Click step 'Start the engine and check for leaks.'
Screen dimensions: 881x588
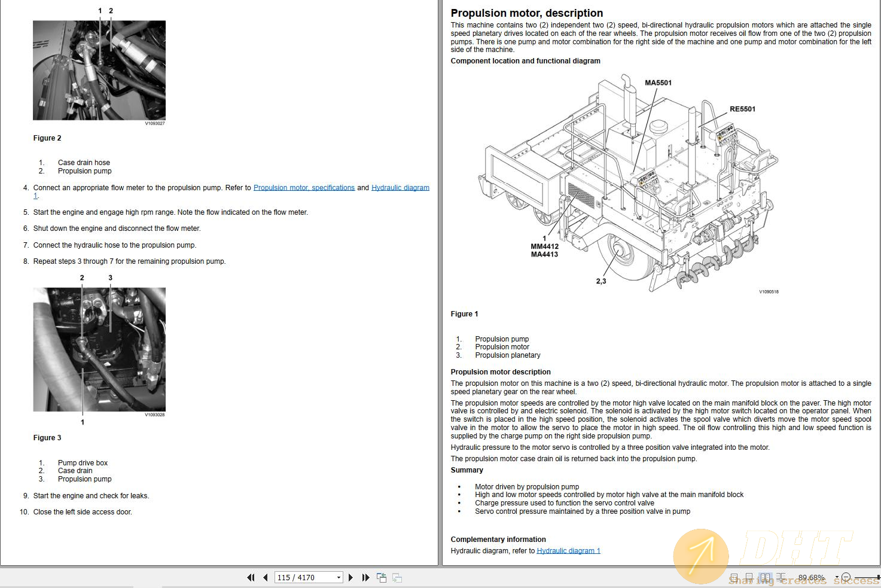(x=91, y=496)
